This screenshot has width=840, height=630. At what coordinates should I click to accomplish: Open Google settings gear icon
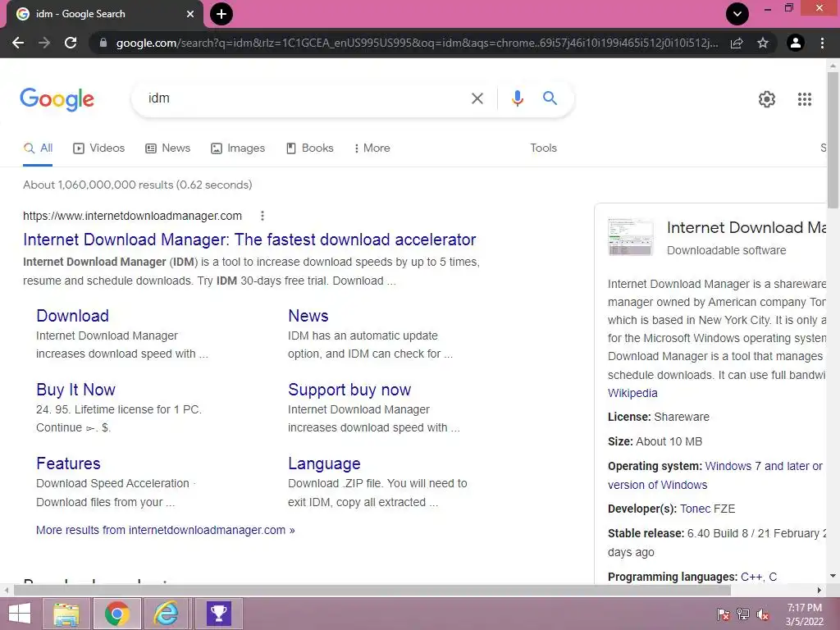(767, 99)
